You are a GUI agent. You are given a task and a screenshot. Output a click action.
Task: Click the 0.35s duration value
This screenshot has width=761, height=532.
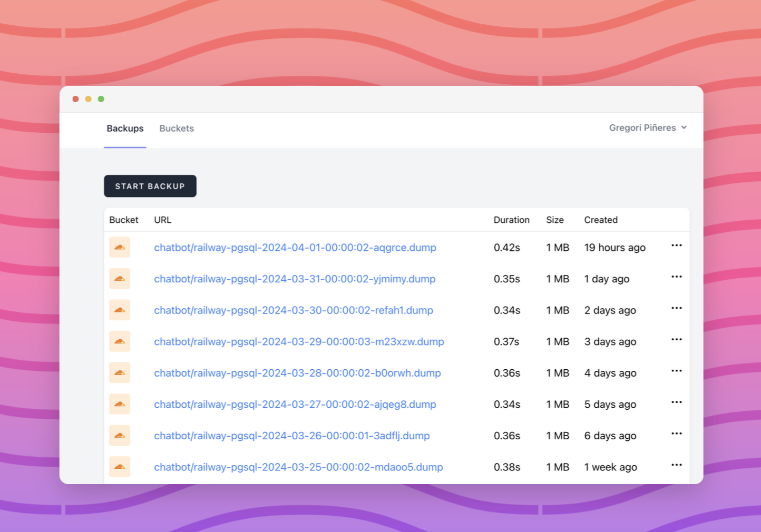pos(507,279)
